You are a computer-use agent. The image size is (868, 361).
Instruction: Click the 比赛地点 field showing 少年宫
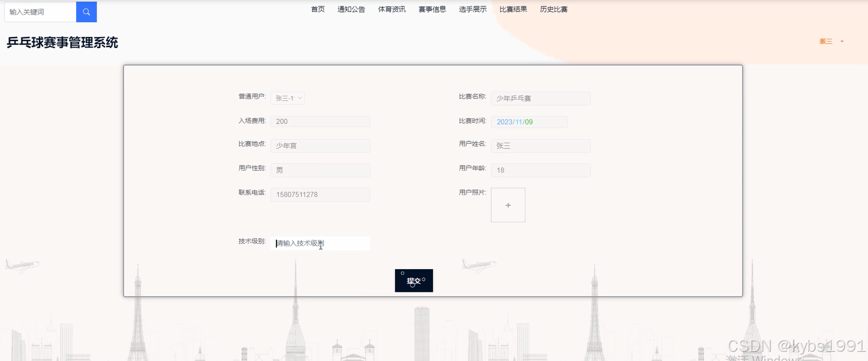320,145
